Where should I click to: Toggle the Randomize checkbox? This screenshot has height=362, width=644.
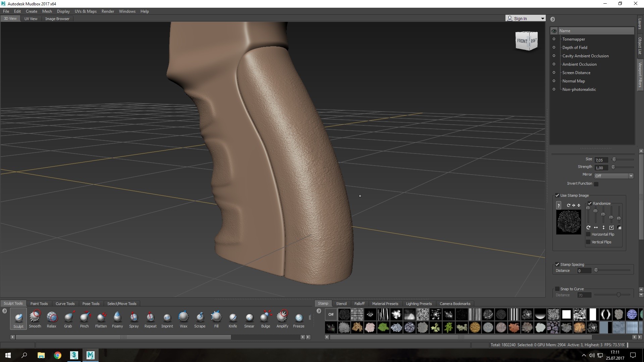coord(590,203)
